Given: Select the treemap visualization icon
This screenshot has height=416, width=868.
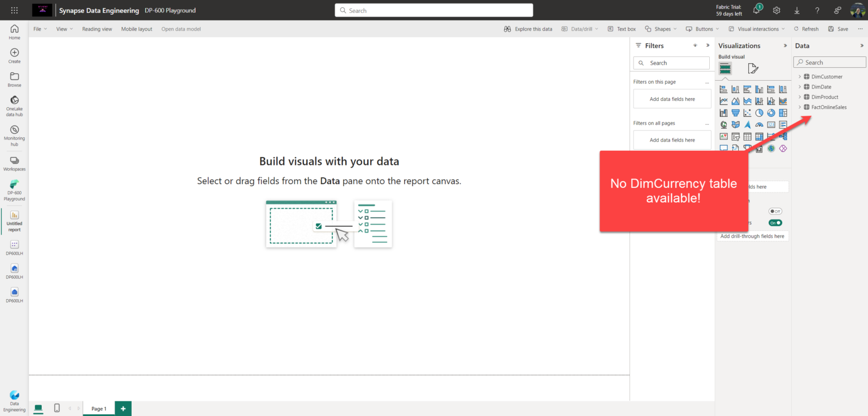Looking at the screenshot, I should click(783, 112).
